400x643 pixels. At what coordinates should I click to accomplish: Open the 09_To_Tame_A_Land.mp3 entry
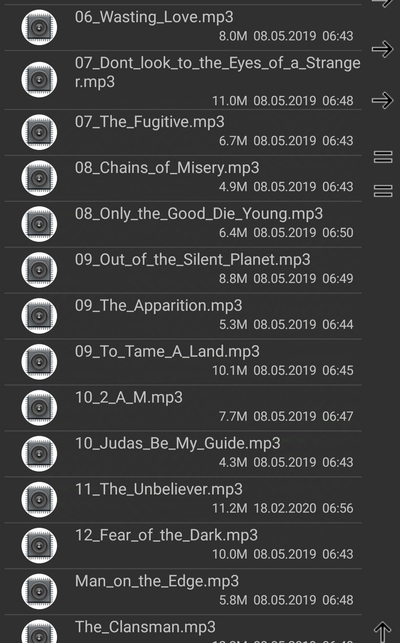[x=183, y=362]
